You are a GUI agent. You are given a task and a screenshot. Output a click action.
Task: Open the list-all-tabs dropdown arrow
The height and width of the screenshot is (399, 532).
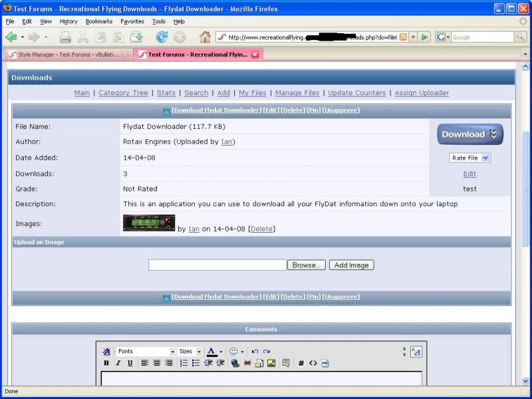point(525,55)
